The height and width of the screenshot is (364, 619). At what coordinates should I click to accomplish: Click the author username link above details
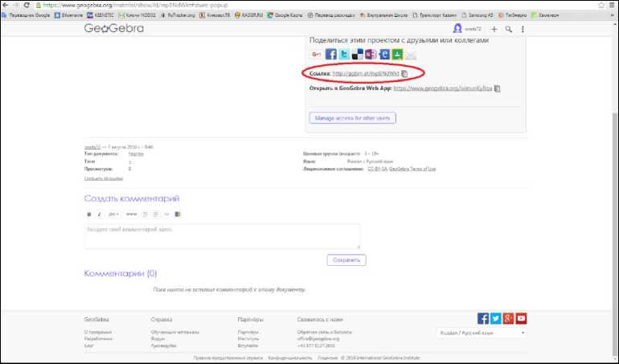tap(92, 147)
